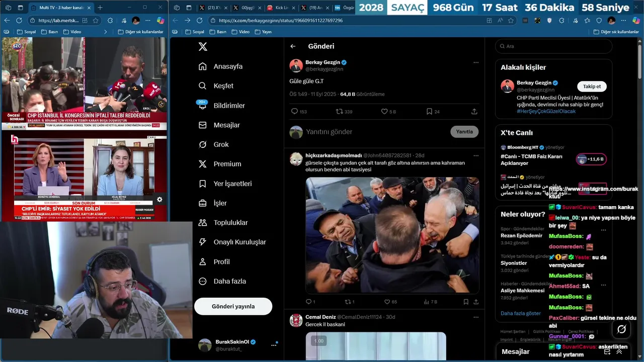Screen dimensions: 644x362
Task: Click Daha fazla göster link
Action: tap(521, 313)
